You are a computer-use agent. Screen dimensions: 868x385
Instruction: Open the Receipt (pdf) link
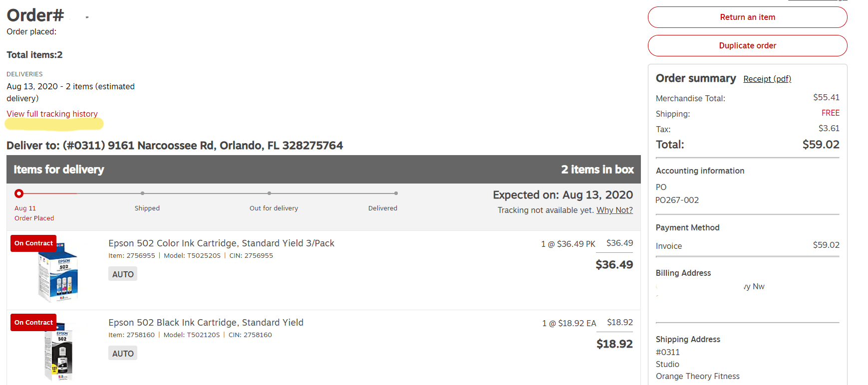pos(767,79)
